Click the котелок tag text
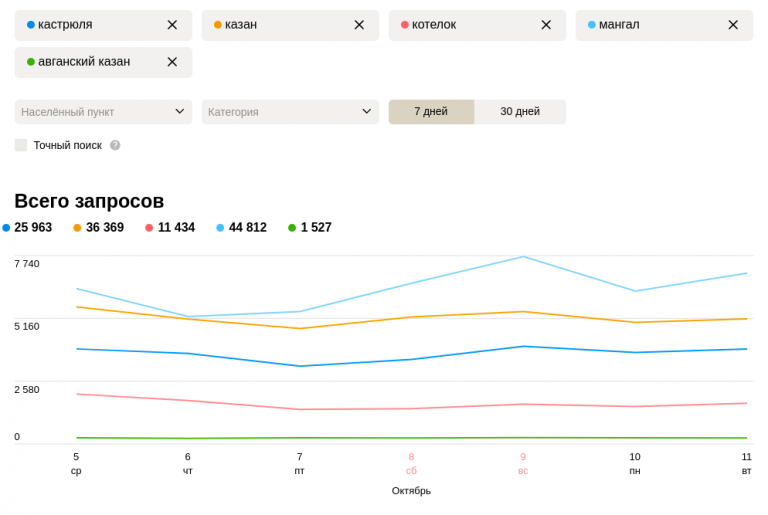This screenshot has height=515, width=768. coord(433,25)
